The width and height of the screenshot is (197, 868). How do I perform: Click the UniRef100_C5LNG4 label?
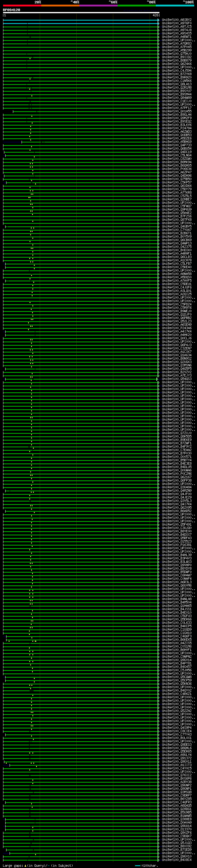pyautogui.click(x=177, y=155)
